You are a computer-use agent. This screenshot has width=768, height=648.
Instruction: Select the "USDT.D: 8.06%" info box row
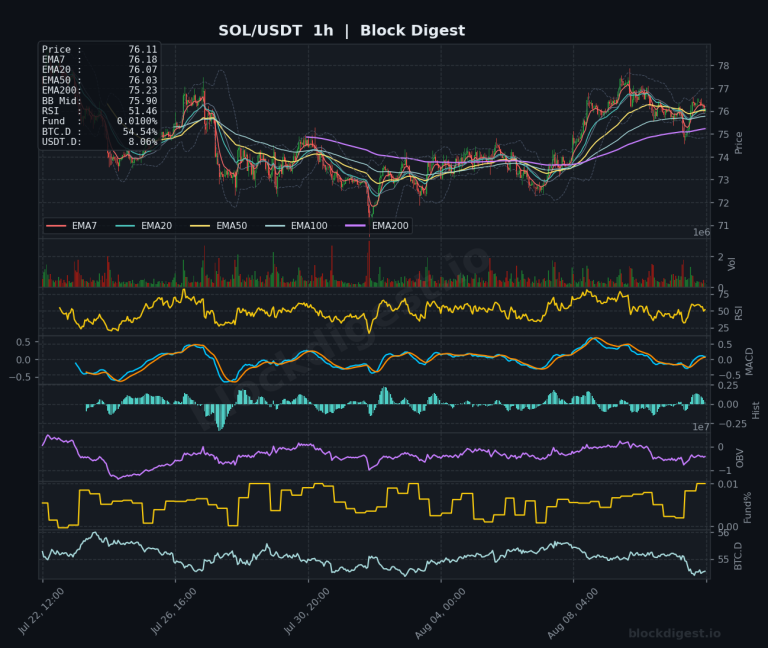coord(99,142)
